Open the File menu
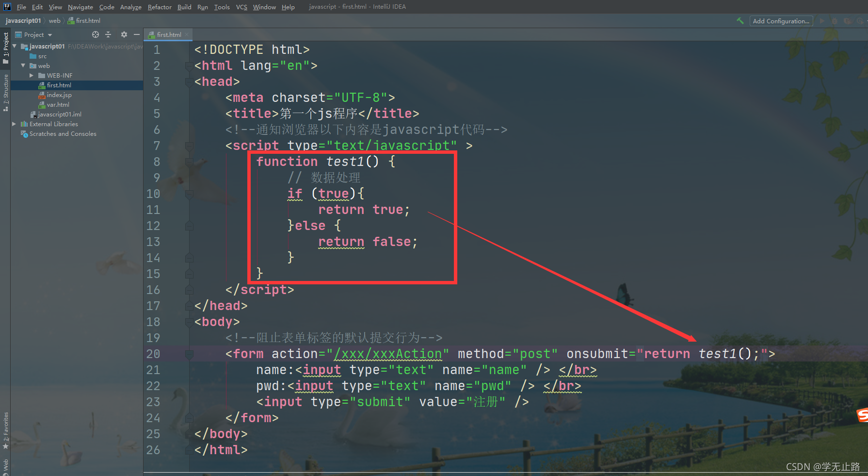 pyautogui.click(x=21, y=7)
